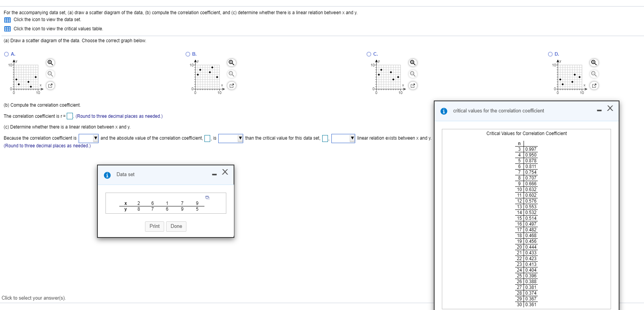Open the dropdown before 'linear relation exists'
This screenshot has height=310, width=644.
pyautogui.click(x=343, y=138)
